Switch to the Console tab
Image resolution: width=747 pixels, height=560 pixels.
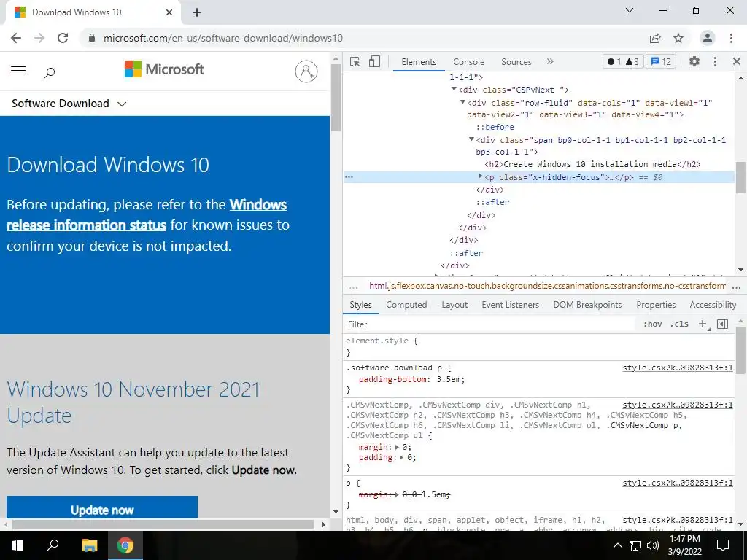pos(469,62)
